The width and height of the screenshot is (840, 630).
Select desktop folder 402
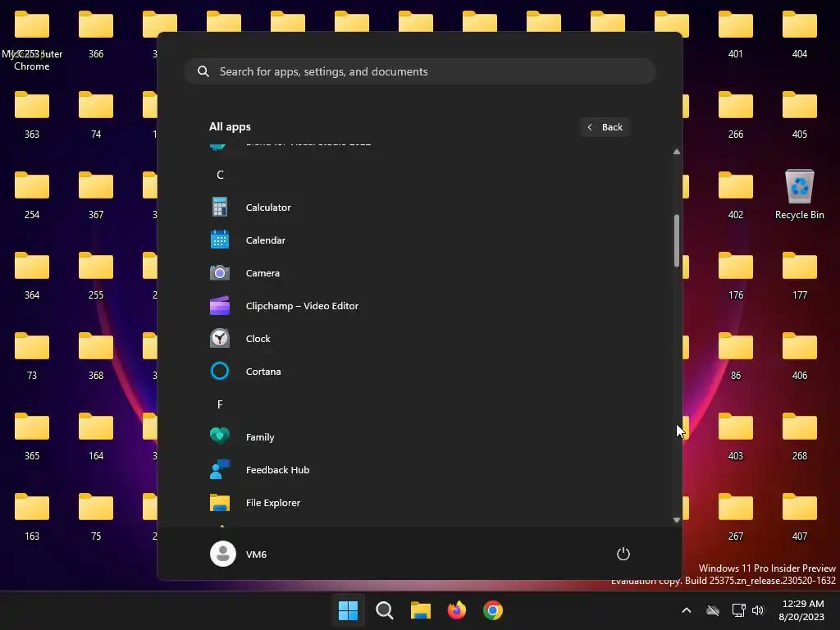[x=736, y=194]
